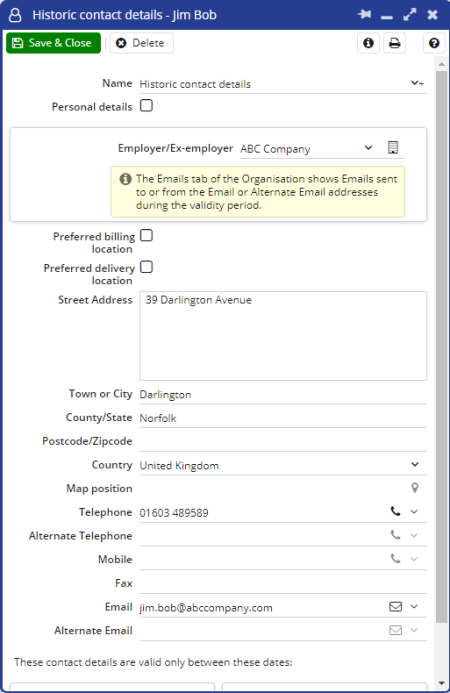Click the vertical scrollbar thumb

[441, 347]
